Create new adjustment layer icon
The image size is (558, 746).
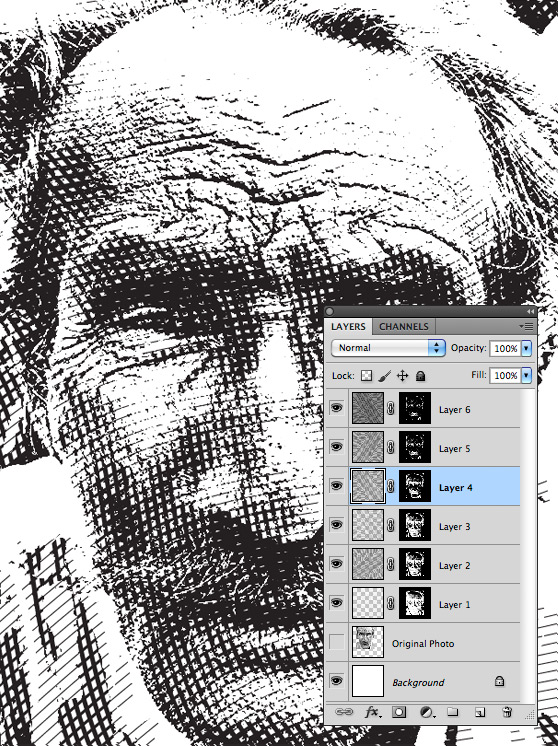tap(427, 712)
